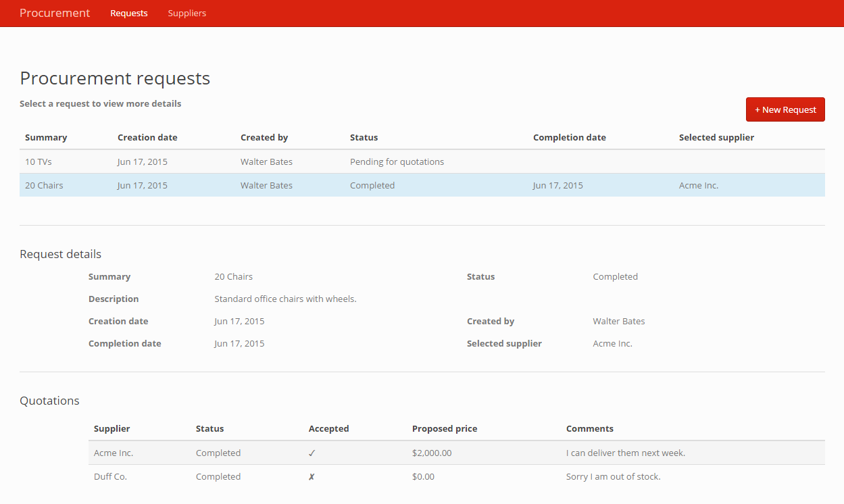Click the Procurement brand link
This screenshot has height=504, width=844.
pyautogui.click(x=55, y=14)
